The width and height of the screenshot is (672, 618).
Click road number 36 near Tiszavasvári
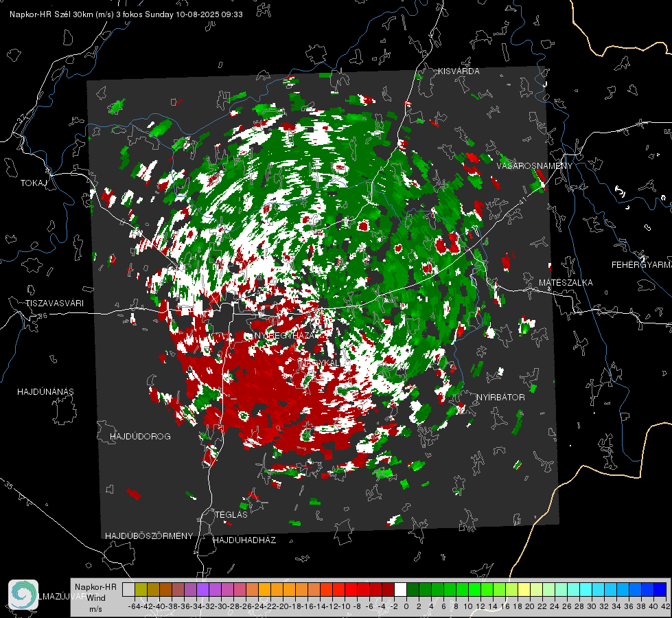pyautogui.click(x=43, y=316)
